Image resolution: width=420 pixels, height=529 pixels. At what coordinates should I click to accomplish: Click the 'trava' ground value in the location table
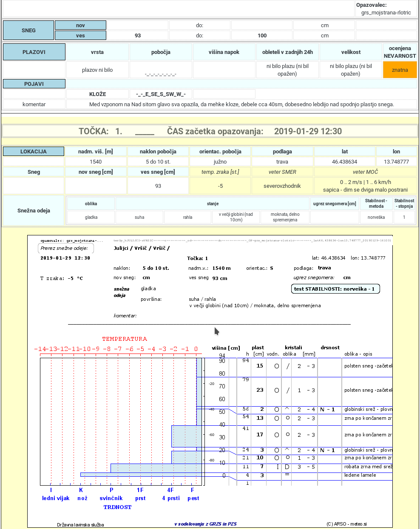click(282, 161)
